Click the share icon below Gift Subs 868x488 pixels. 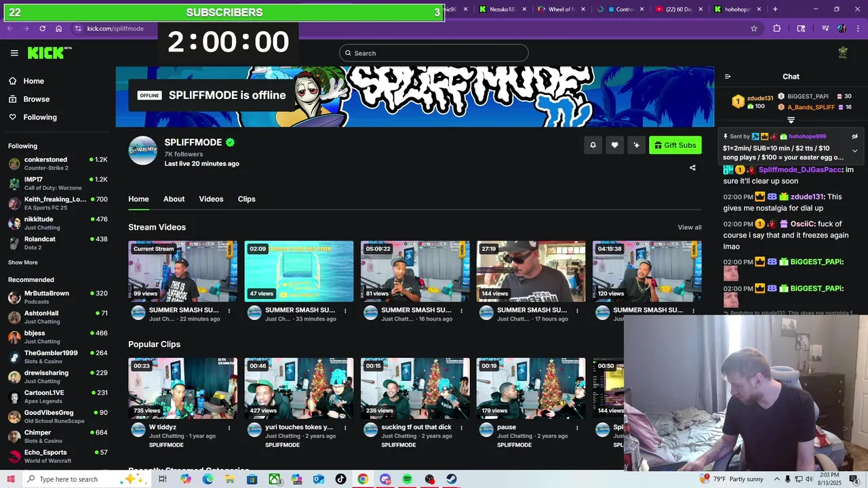pos(692,167)
